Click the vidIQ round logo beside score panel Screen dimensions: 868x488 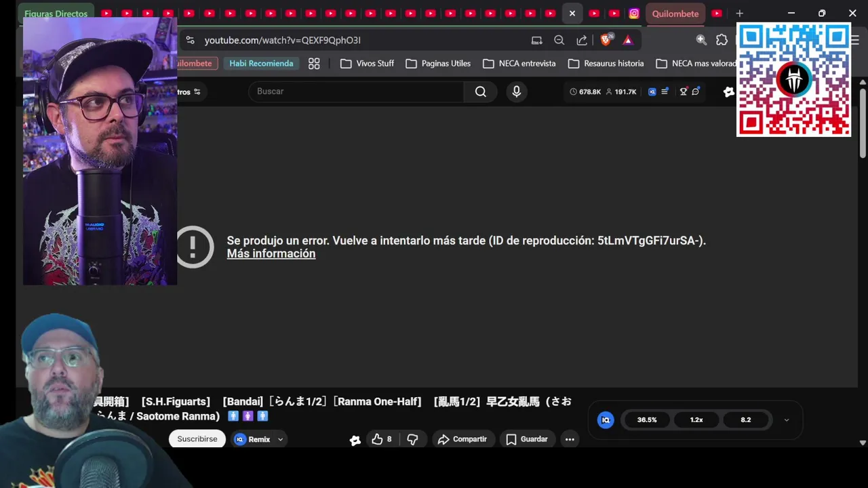point(606,420)
